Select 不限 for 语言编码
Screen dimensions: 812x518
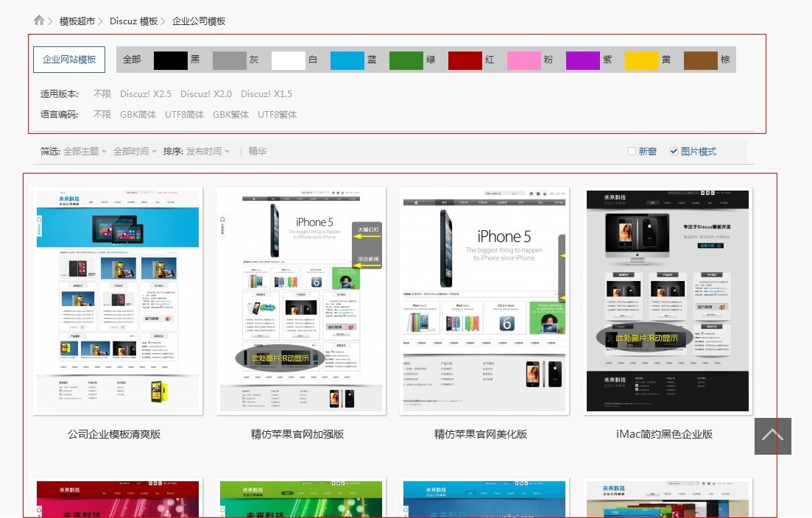point(102,114)
